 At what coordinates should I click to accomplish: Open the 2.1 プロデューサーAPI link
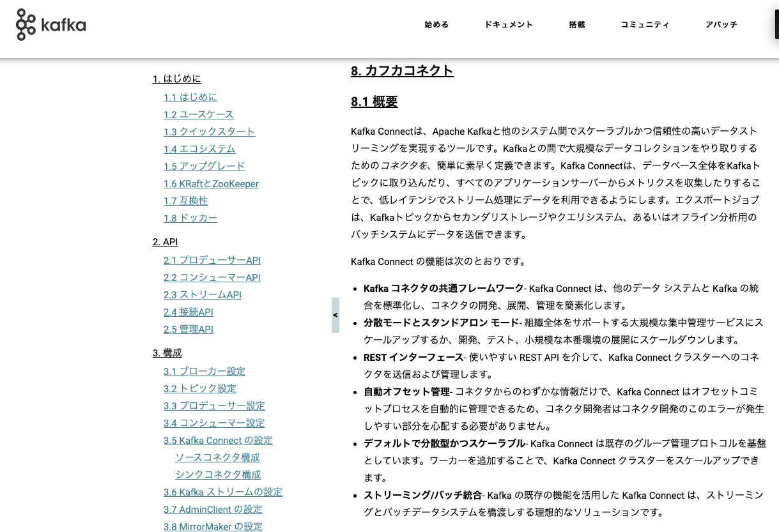[212, 260]
